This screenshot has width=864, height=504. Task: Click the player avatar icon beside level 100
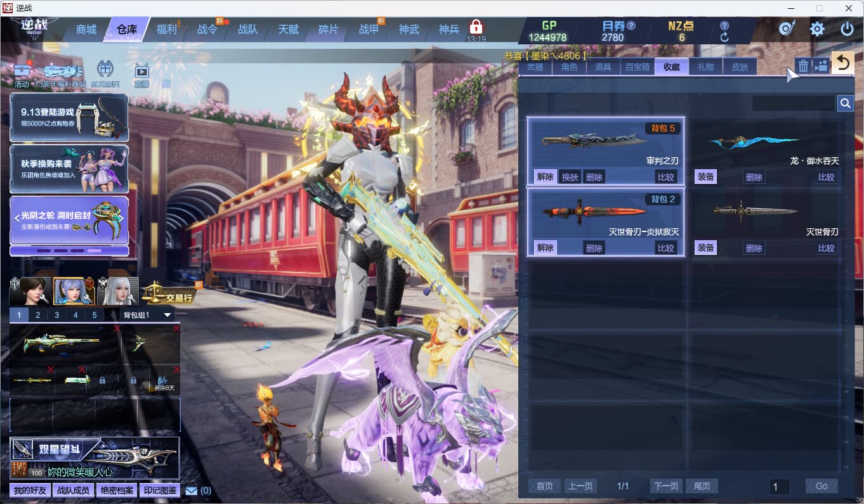pos(19,470)
